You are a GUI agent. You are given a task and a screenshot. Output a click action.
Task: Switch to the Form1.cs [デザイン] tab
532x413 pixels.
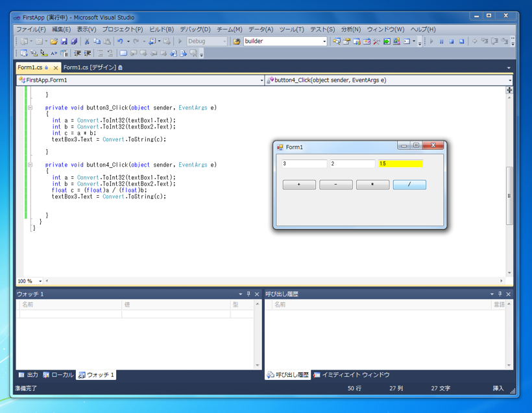point(91,67)
